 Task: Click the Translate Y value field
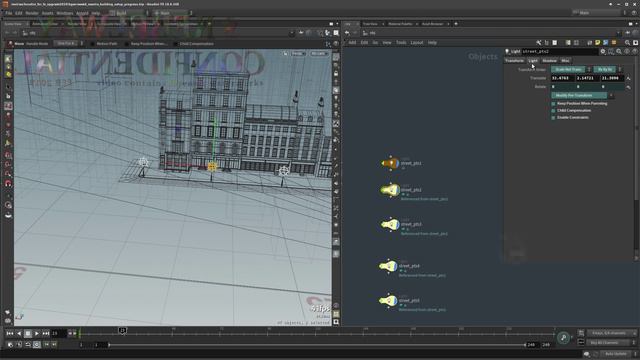(587, 78)
